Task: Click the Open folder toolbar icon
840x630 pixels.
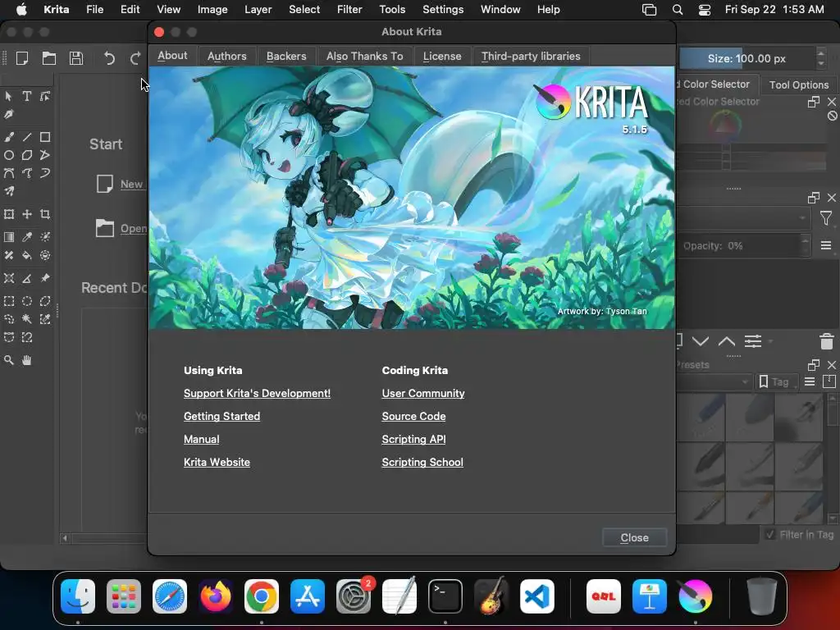Action: [49, 58]
